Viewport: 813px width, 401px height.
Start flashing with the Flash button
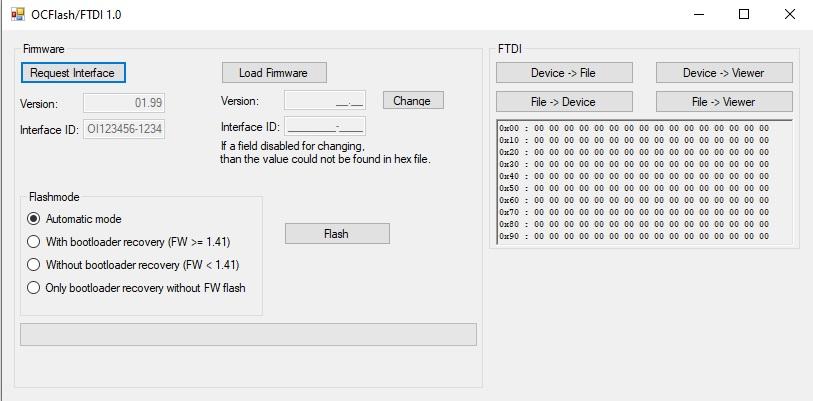coord(336,234)
